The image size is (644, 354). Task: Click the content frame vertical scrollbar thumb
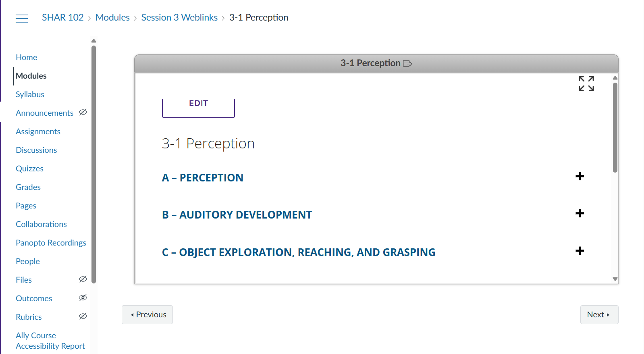click(615, 127)
